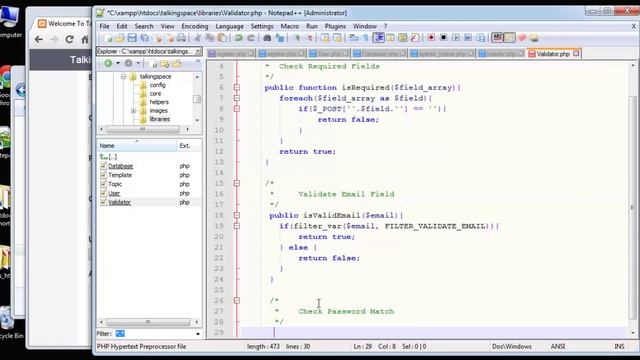Open the File menu

104,26
